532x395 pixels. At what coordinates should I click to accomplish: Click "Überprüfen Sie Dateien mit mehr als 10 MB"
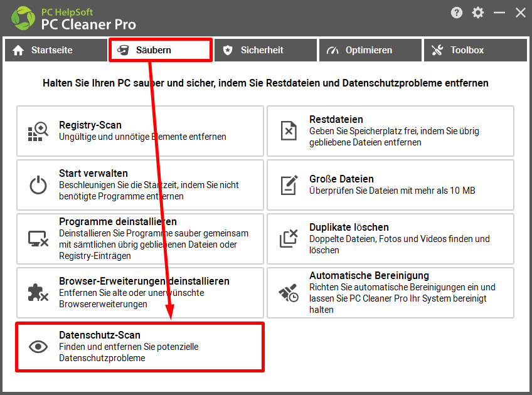coord(392,191)
